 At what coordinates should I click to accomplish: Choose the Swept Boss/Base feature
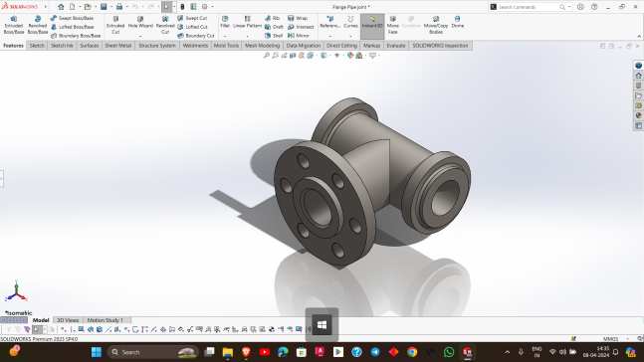click(72, 18)
